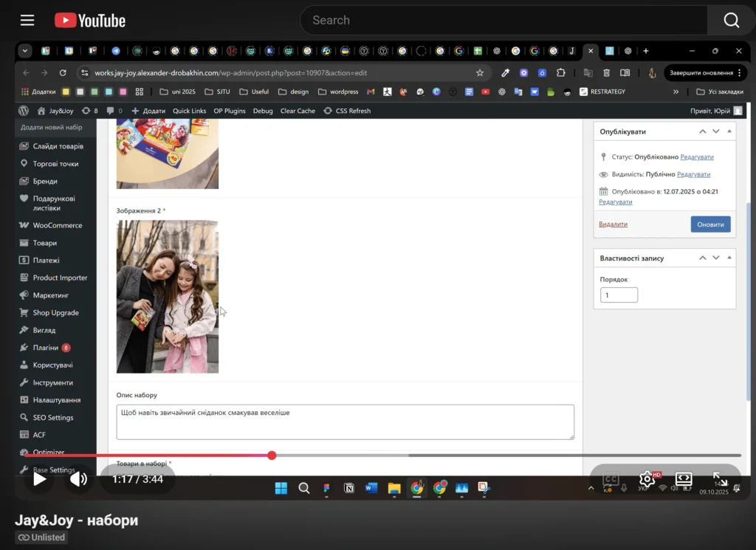Click the search magnifier button
756x550 pixels.
(731, 20)
